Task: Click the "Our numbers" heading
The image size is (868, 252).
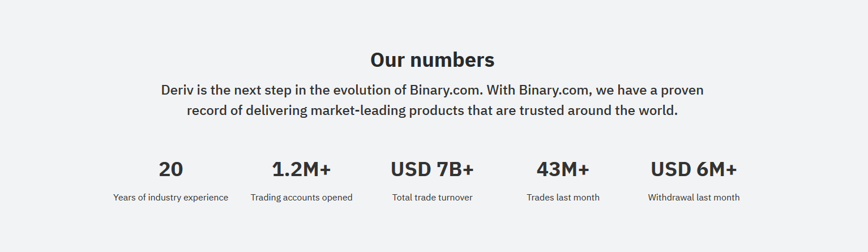Action: coord(432,60)
